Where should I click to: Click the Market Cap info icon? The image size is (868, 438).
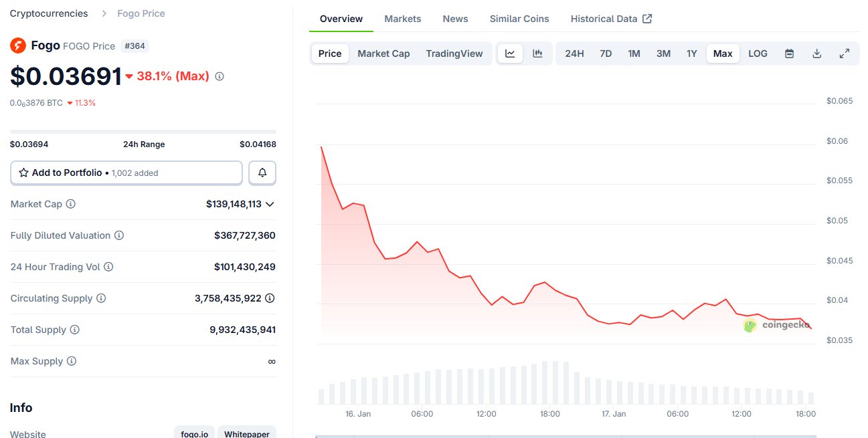[70, 204]
